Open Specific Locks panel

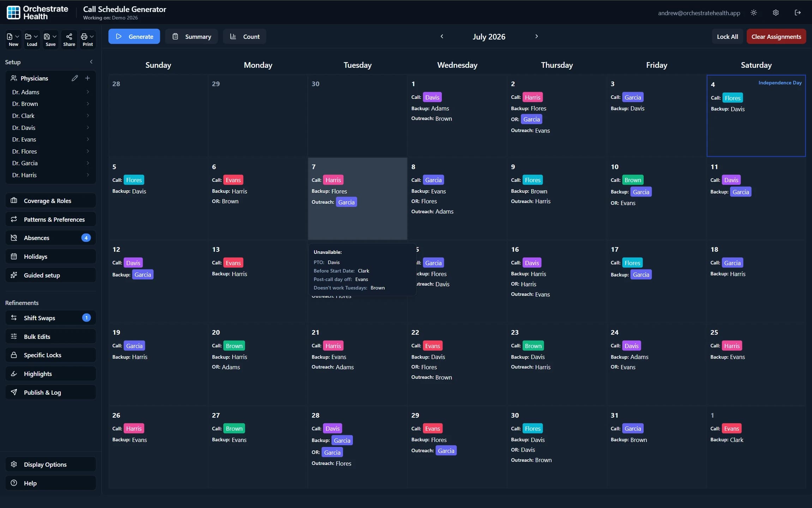point(51,355)
